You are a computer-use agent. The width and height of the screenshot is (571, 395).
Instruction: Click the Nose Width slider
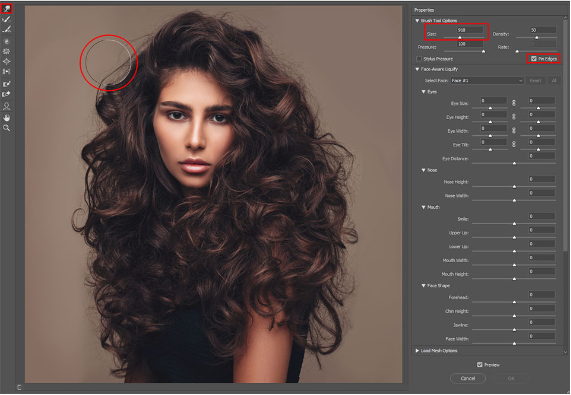(514, 201)
